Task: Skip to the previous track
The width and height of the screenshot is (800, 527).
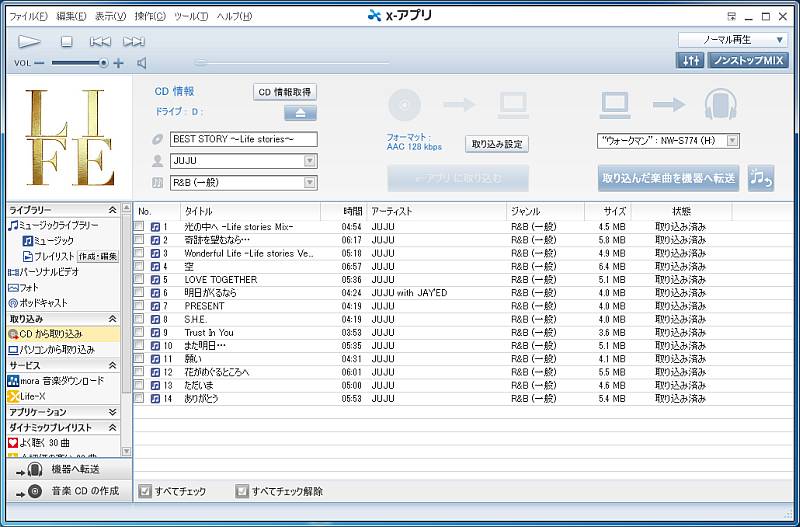Action: tap(100, 42)
